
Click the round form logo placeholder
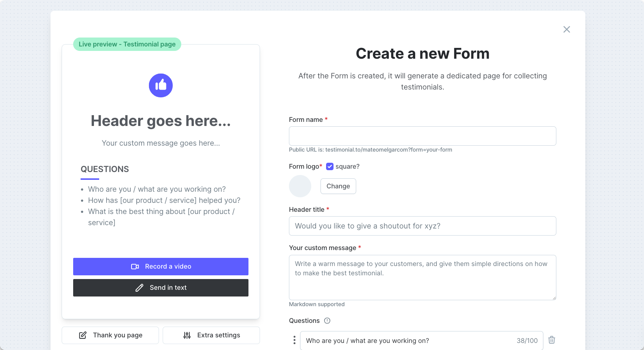point(300,186)
